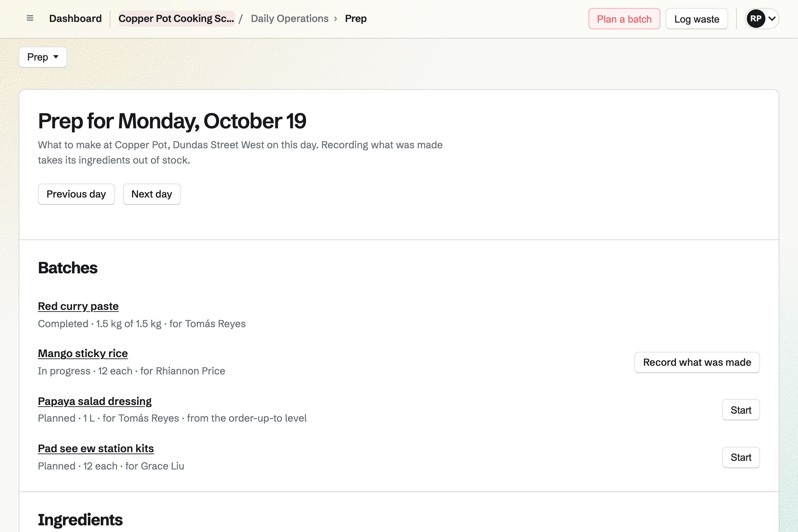Screen dimensions: 798x532
Task: Start the Pad see ew station kits batch
Action: pos(741,458)
